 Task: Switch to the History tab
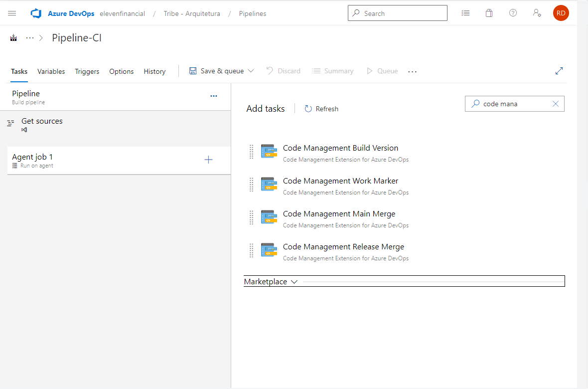pyautogui.click(x=154, y=71)
